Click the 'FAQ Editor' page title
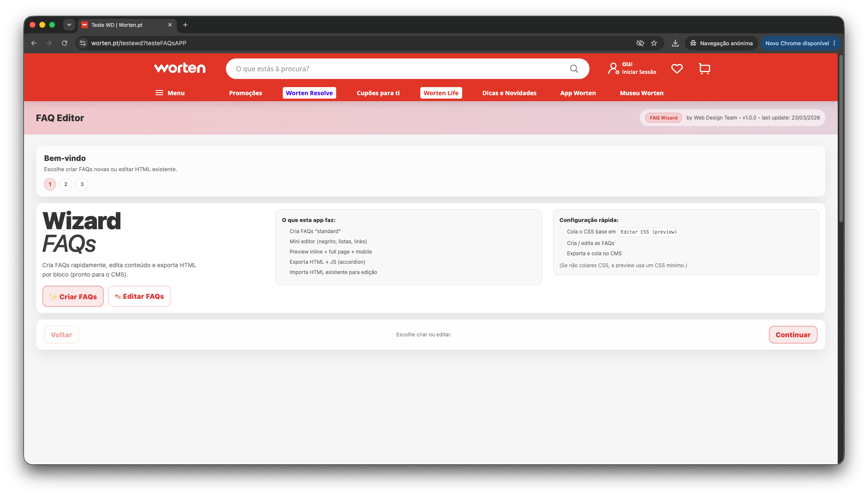The image size is (868, 496). click(60, 118)
